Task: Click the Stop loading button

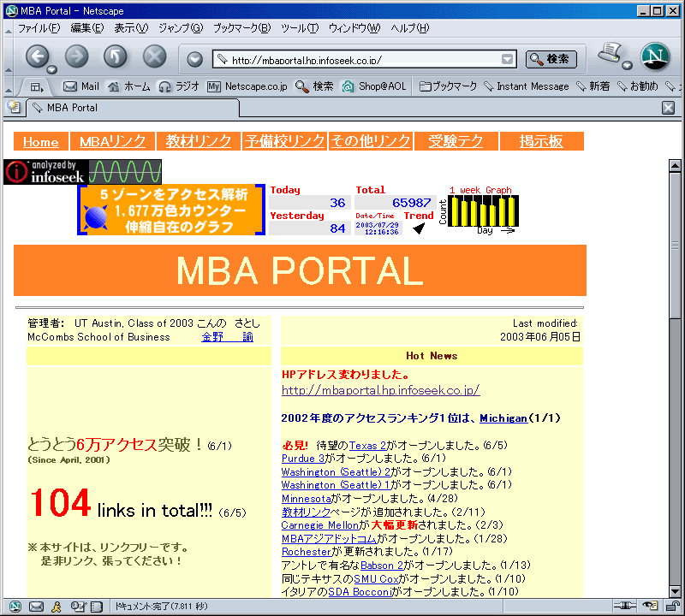Action: click(x=155, y=56)
